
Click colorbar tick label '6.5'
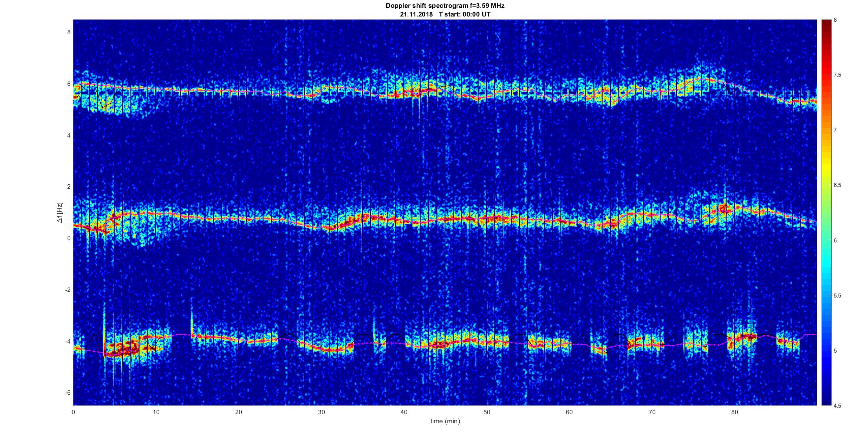(x=838, y=185)
